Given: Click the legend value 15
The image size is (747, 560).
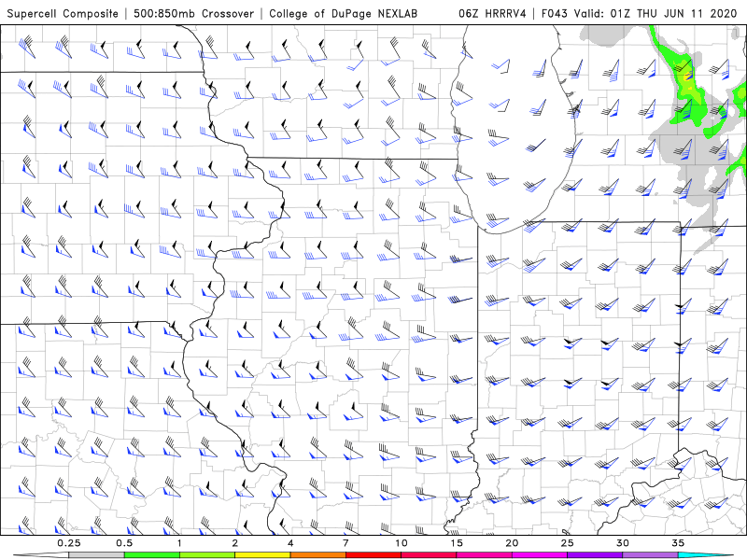Looking at the screenshot, I should [x=457, y=543].
